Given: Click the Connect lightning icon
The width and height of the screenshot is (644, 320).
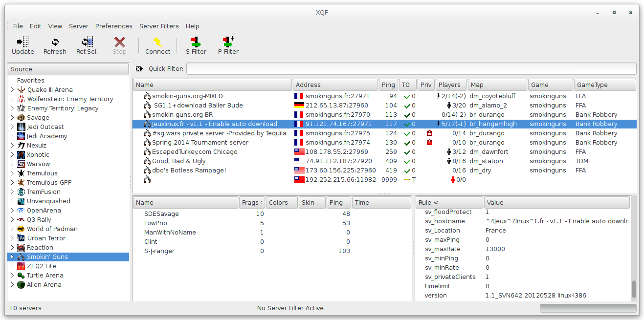Looking at the screenshot, I should [x=158, y=42].
